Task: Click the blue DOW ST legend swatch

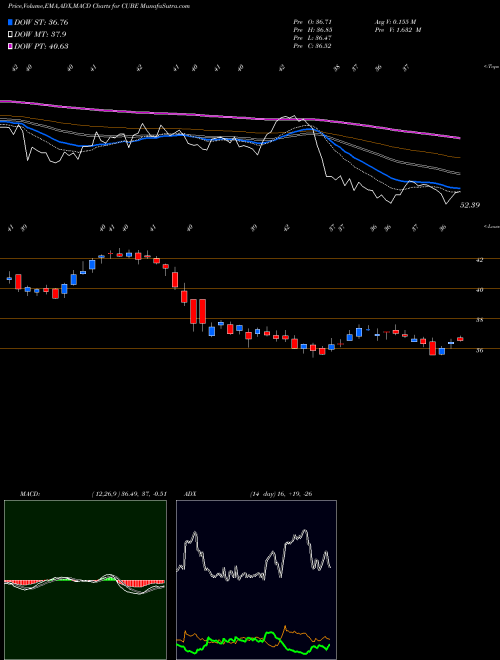Action: [x=11, y=22]
